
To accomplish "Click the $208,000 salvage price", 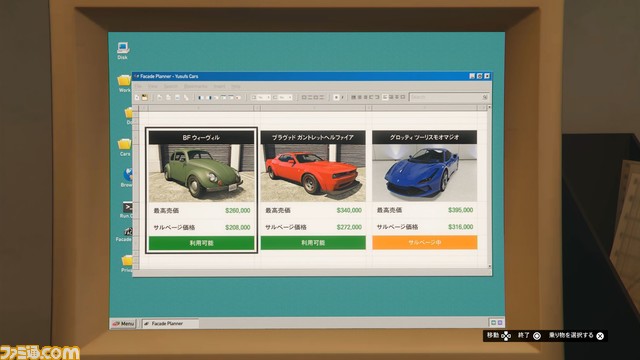I will click(x=238, y=227).
